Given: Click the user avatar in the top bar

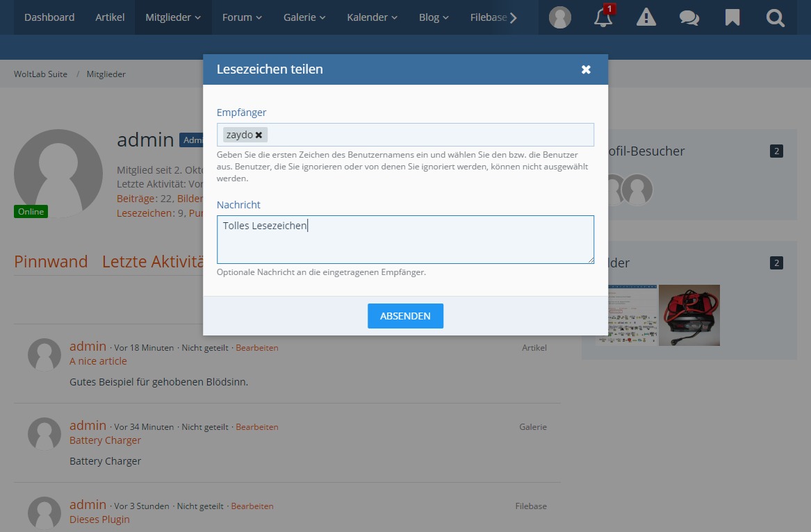Looking at the screenshot, I should (559, 17).
